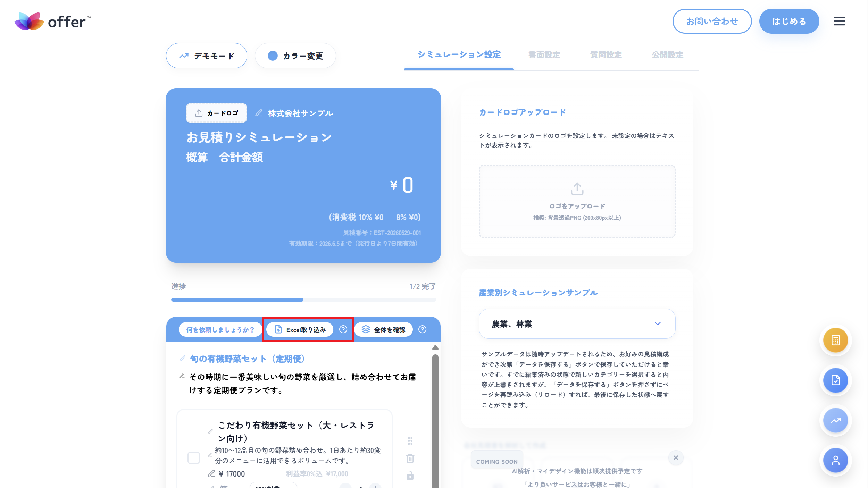Viewport: 868px width, 488px height.
Task: Click the カードロゴ upload button
Action: tap(216, 113)
